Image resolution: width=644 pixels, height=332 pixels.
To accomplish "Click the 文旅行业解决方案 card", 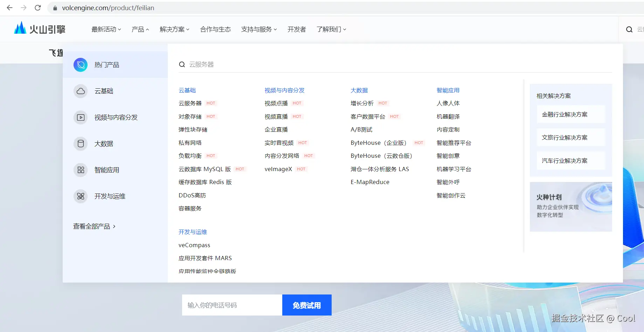I will pos(571,137).
